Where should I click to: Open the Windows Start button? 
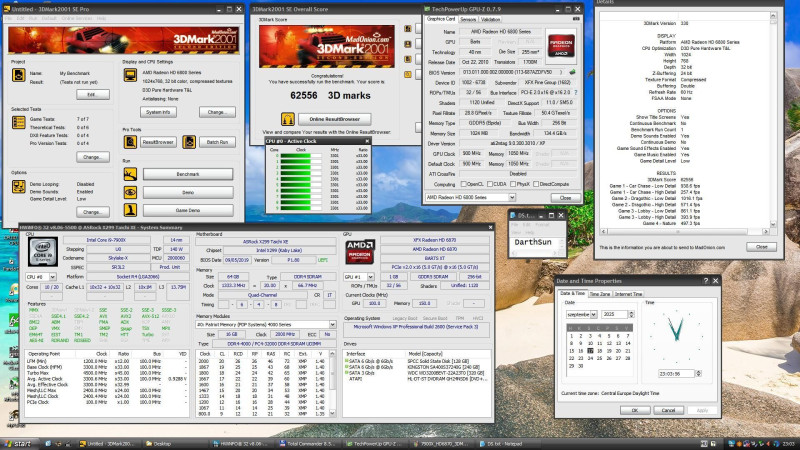[16, 444]
